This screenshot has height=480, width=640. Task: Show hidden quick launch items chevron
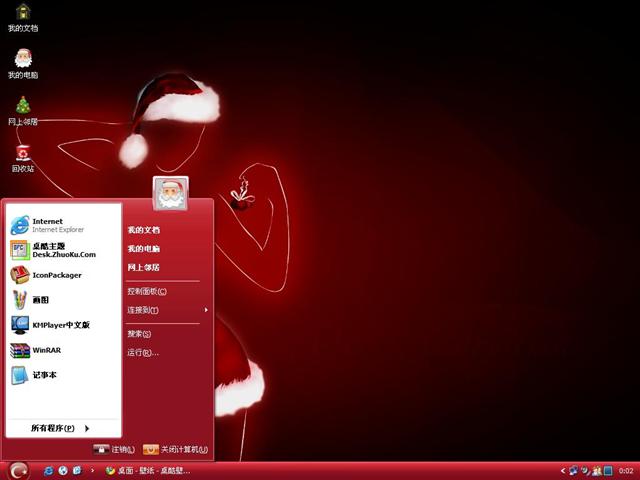coord(93,470)
